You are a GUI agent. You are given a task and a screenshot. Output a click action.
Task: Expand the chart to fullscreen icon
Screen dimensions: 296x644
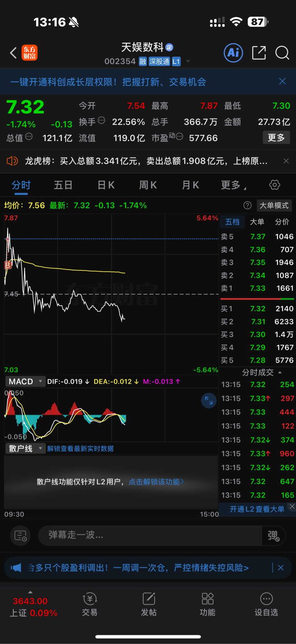pos(209,401)
